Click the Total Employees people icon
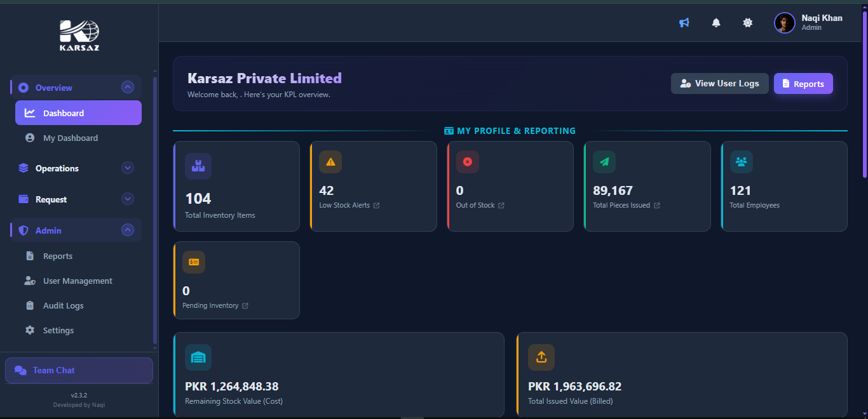The image size is (868, 419). (742, 162)
